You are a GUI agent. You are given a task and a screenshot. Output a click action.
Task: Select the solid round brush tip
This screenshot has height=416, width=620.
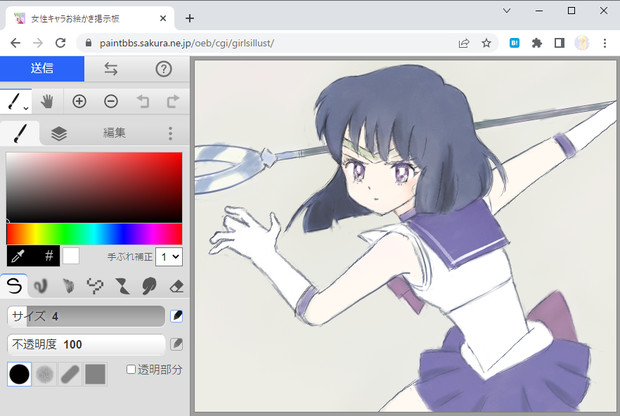point(19,374)
